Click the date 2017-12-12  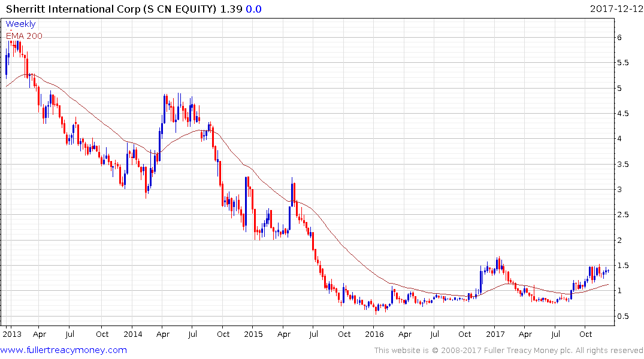tap(616, 9)
